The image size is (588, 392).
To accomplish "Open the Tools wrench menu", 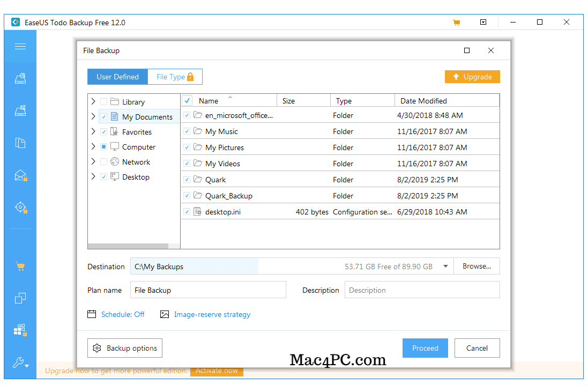I will 20,363.
